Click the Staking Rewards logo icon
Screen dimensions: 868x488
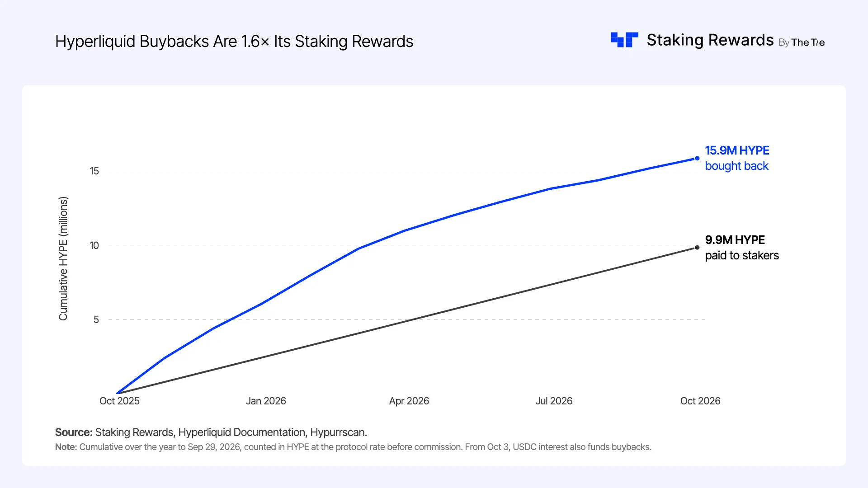point(624,40)
